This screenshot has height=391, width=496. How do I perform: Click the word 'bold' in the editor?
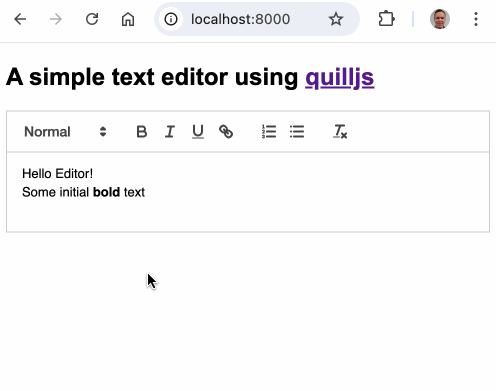pos(106,192)
